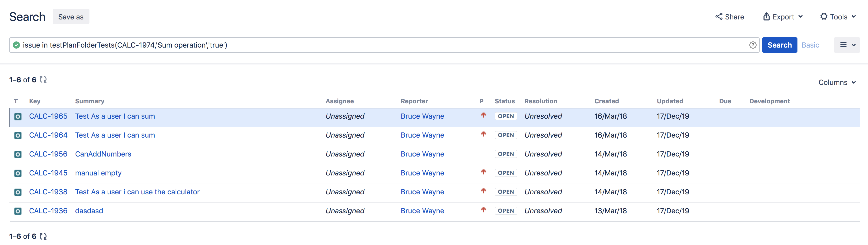Screen dimensions: 868x245
Task: Sort by the Due column header
Action: (725, 101)
